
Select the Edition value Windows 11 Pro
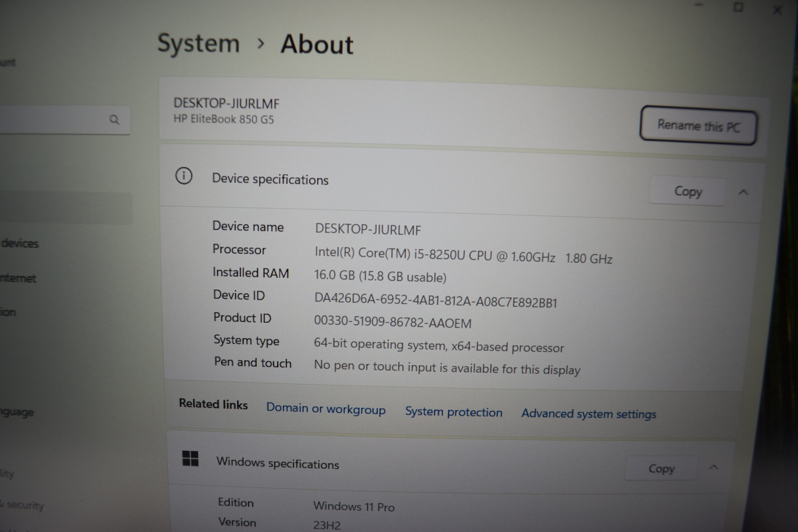pos(354,506)
